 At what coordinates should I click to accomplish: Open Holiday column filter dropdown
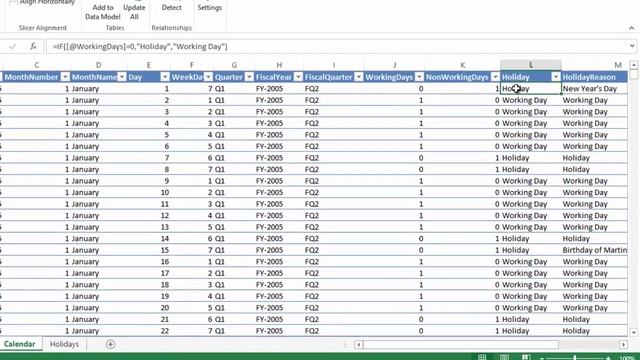pos(556,77)
